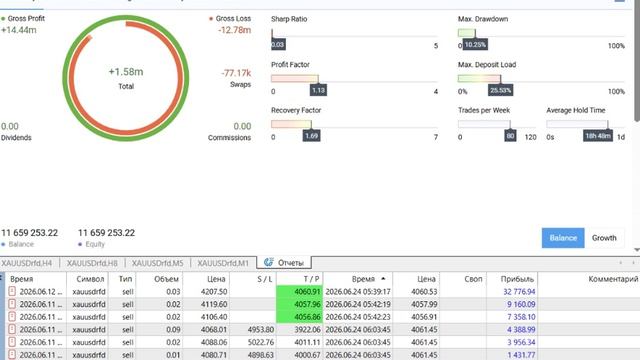Select the Отчеты reports tab
This screenshot has height=360, width=640.
coord(284,263)
